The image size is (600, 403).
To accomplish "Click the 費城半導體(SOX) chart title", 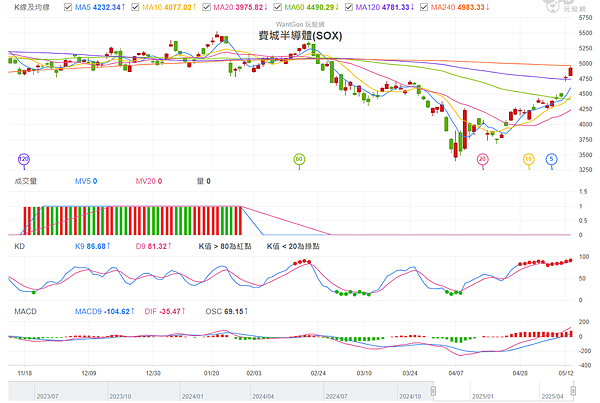I will click(x=300, y=36).
